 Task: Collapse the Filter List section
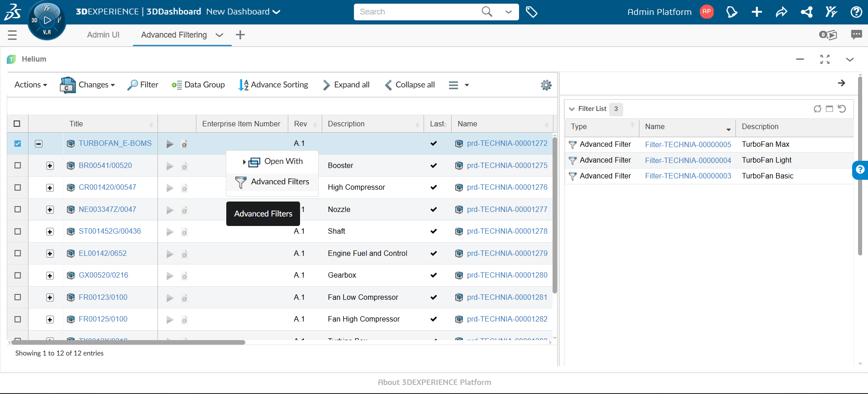[572, 109]
